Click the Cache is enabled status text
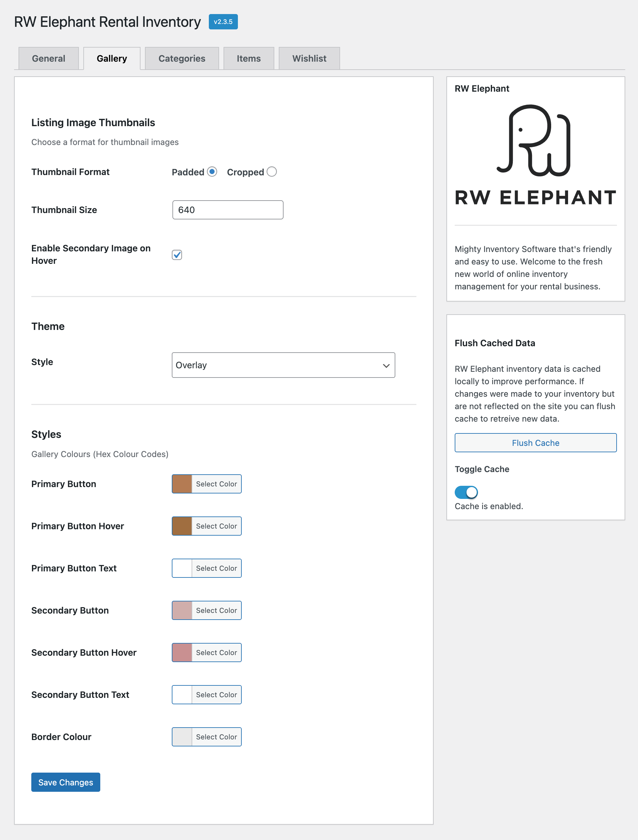This screenshot has height=840, width=638. click(x=489, y=506)
